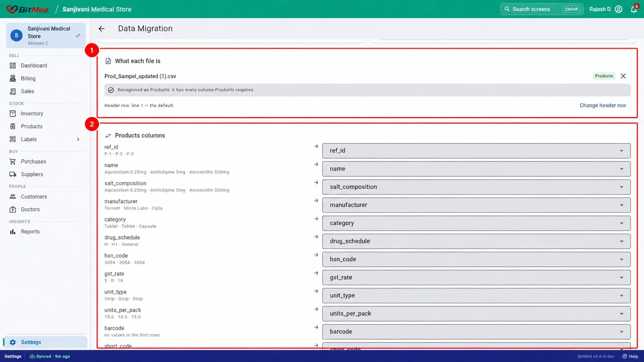644x362 pixels.
Task: Open the hsn_code mapping dropdown
Action: 476,259
